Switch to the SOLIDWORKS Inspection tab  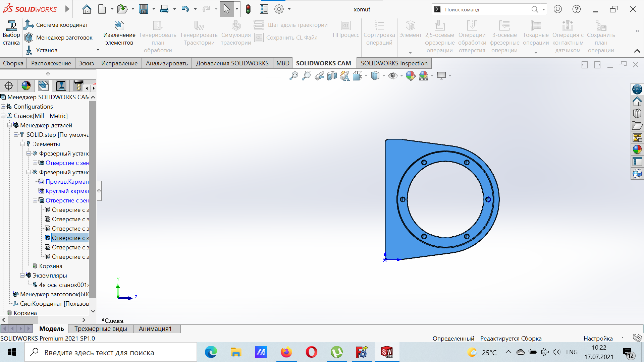tap(394, 63)
